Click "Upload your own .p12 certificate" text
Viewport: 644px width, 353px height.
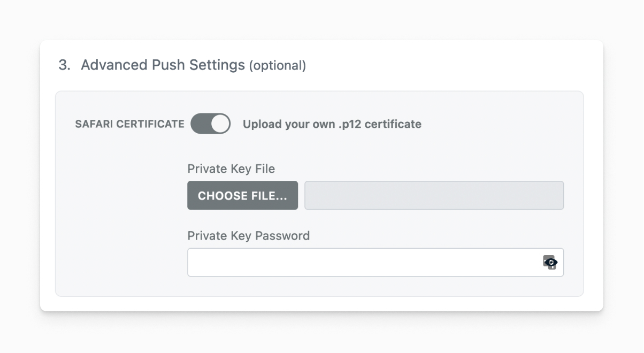click(332, 124)
